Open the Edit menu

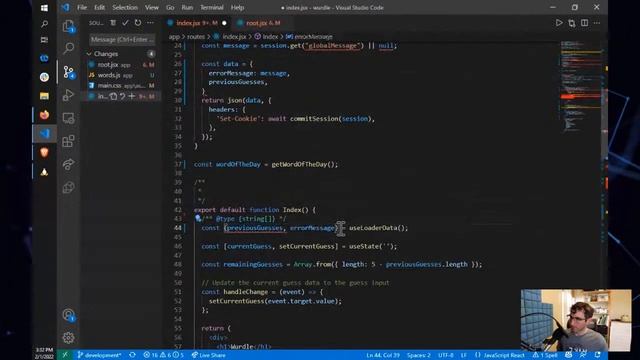tap(99, 7)
